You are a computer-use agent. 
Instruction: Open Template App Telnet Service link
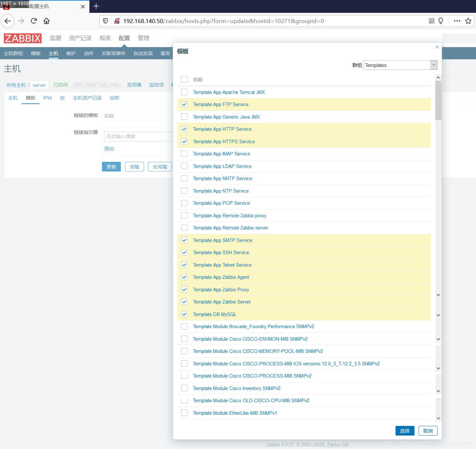tap(222, 265)
